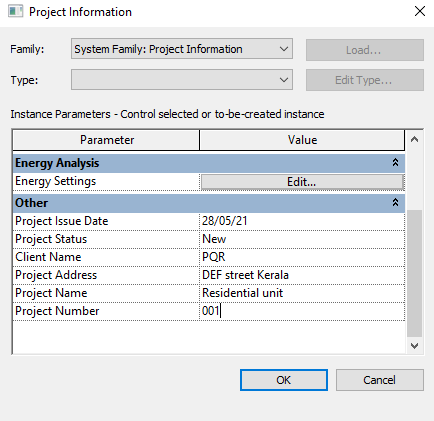Click the Parameter column header

[106, 140]
